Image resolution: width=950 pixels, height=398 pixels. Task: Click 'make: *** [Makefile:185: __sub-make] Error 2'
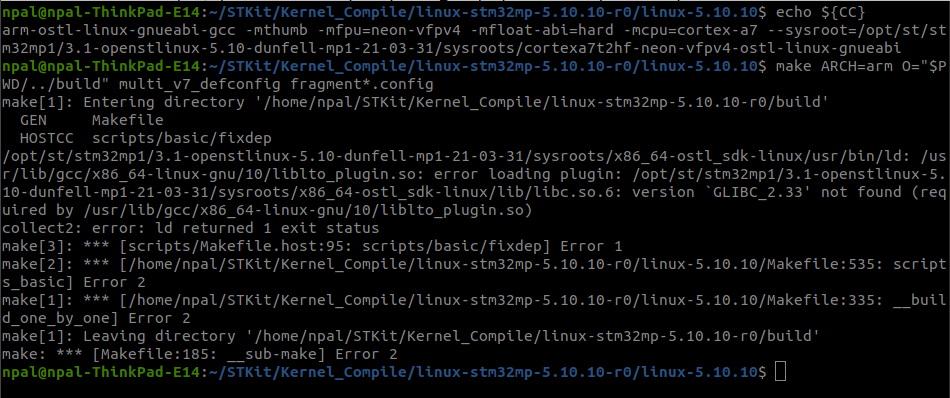click(x=200, y=353)
